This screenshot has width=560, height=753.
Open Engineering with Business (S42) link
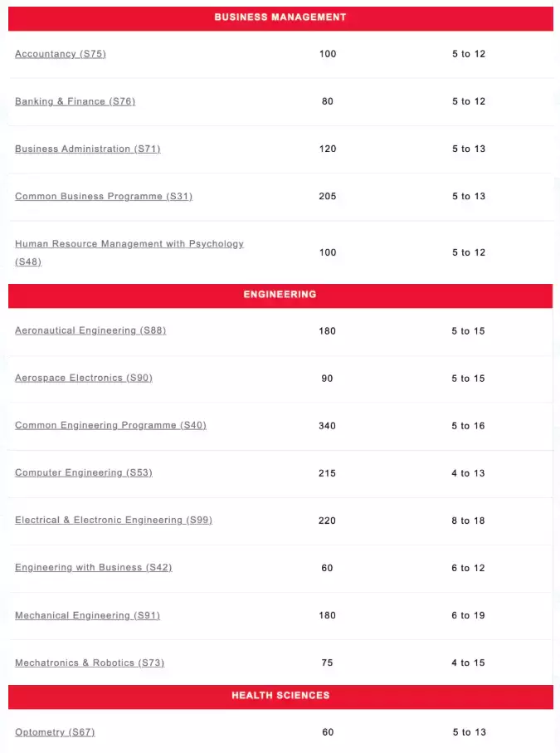[93, 567]
